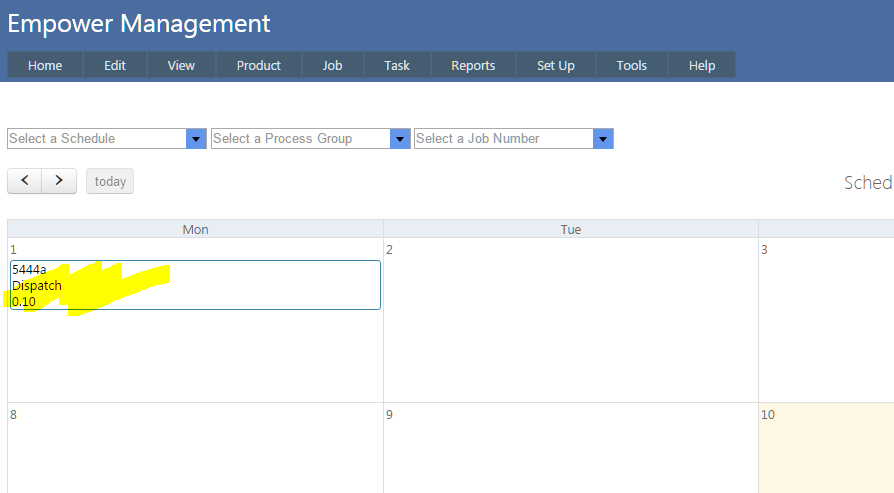Open the Task menu

click(397, 66)
